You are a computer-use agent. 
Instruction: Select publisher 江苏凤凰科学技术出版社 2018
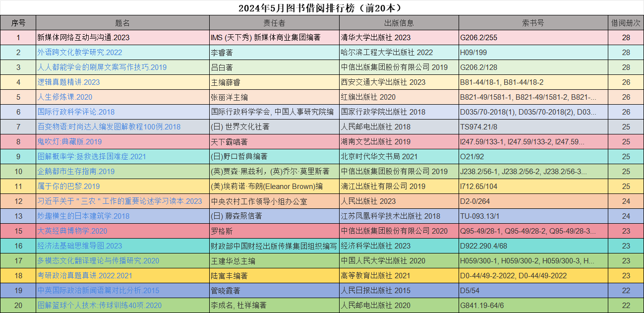391,216
